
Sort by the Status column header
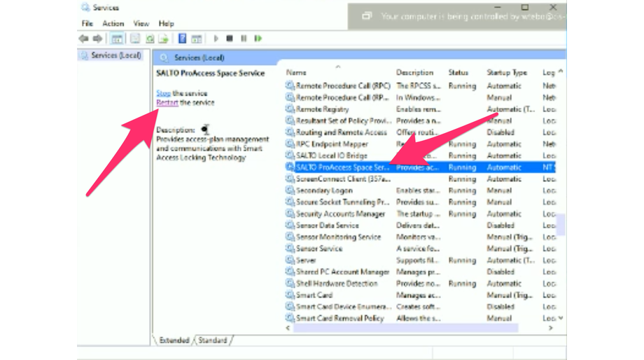coord(458,72)
